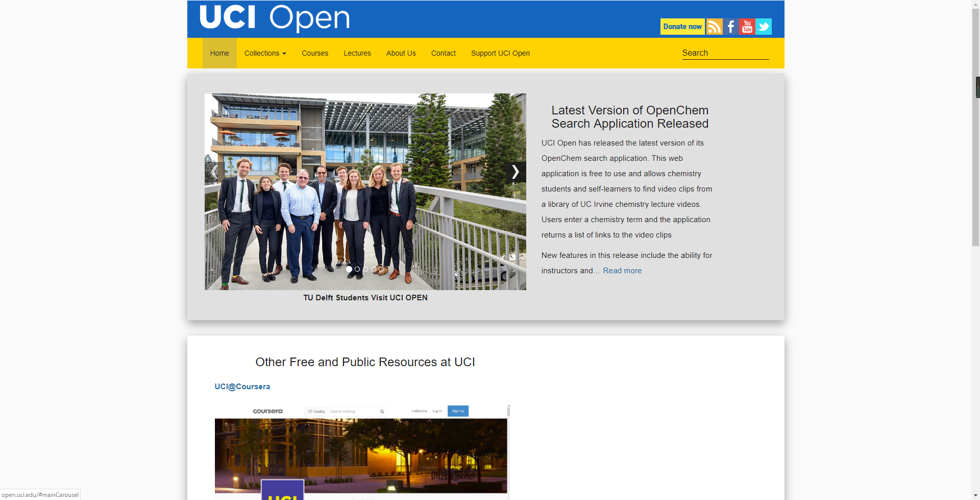Open the Facebook page icon

730,27
